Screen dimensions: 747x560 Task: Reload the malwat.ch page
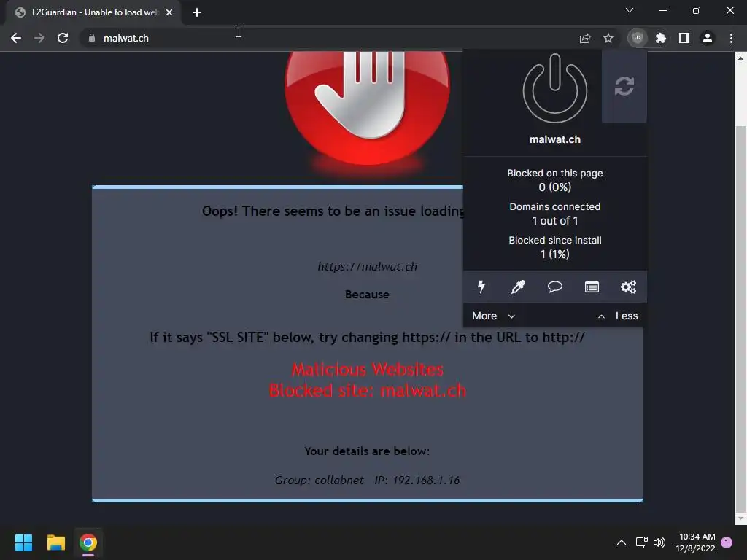(63, 38)
